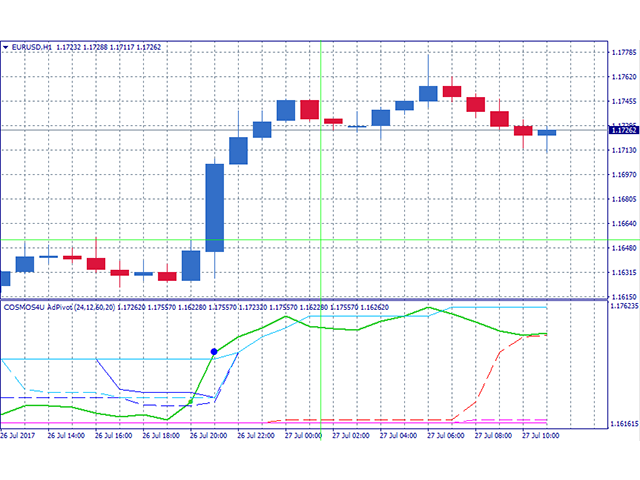
Task: Click the triangle icon beside EURUSD,H1
Action: [x=6, y=47]
